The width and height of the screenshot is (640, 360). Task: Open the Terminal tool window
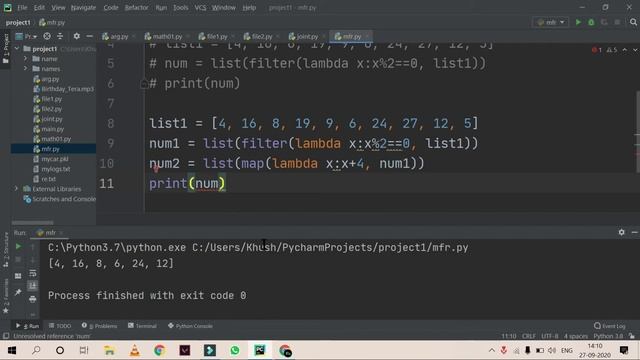click(142, 326)
